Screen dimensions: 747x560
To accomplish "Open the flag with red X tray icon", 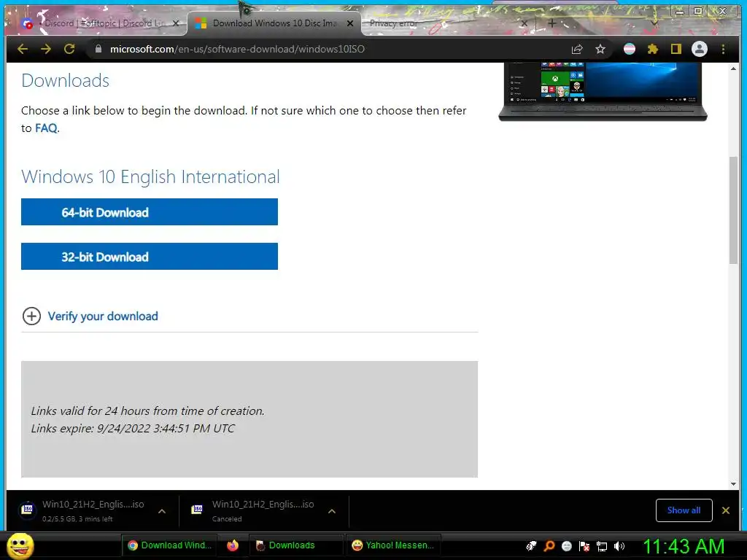I will [584, 545].
